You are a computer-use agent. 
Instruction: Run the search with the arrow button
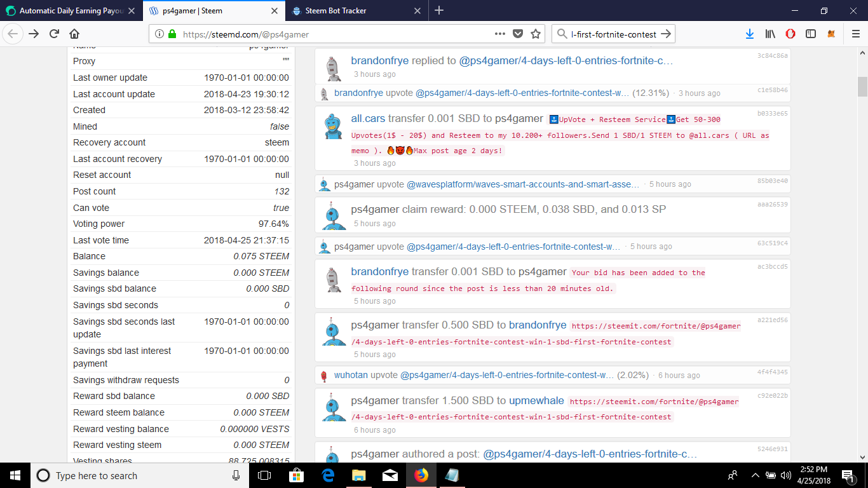(666, 34)
